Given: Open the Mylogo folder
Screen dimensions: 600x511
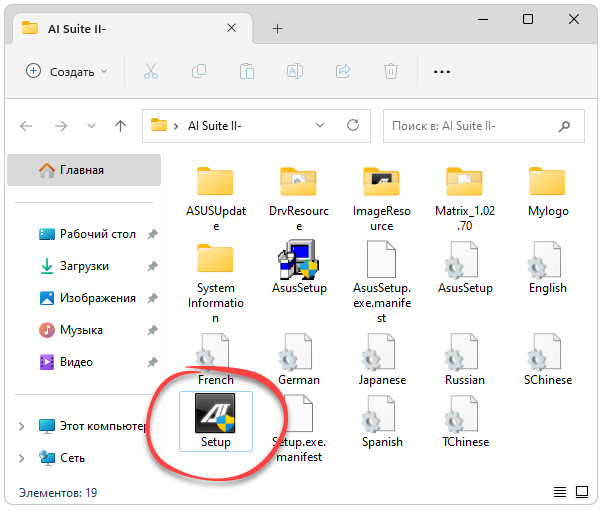Looking at the screenshot, I should click(x=548, y=192).
